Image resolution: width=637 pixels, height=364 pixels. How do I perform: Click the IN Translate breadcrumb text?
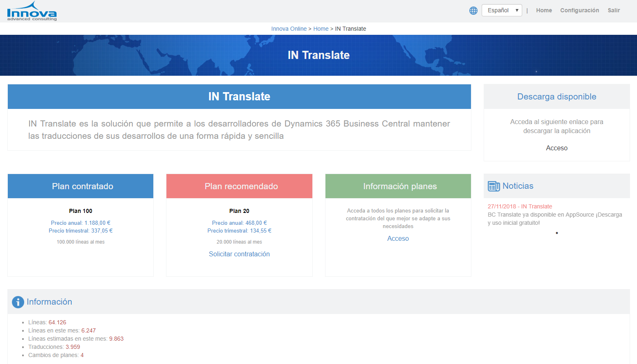click(x=350, y=29)
